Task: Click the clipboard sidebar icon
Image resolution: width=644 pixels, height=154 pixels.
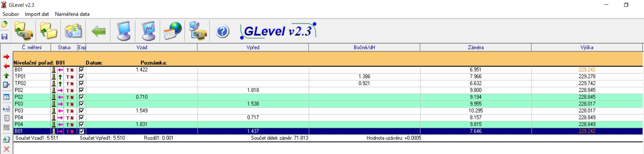Action: click(x=6, y=118)
